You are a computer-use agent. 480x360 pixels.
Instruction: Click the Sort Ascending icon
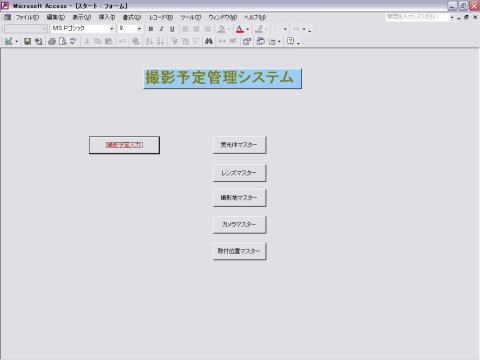[149, 41]
